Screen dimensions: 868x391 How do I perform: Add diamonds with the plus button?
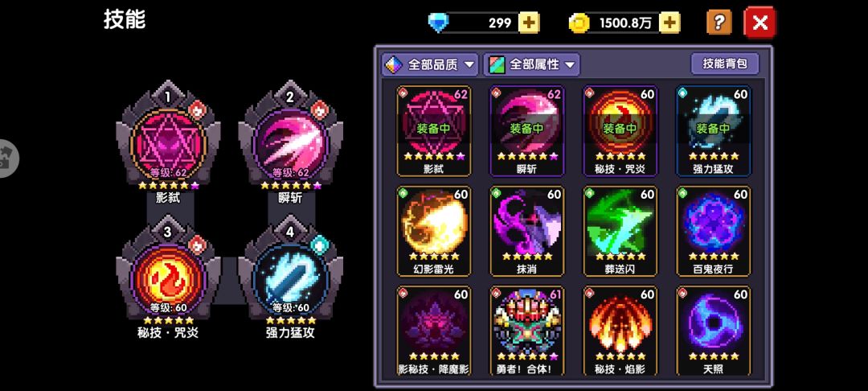529,23
